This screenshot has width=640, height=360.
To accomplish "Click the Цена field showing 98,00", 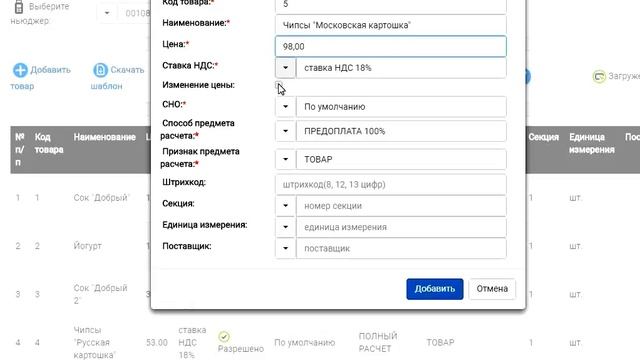I will [x=391, y=47].
